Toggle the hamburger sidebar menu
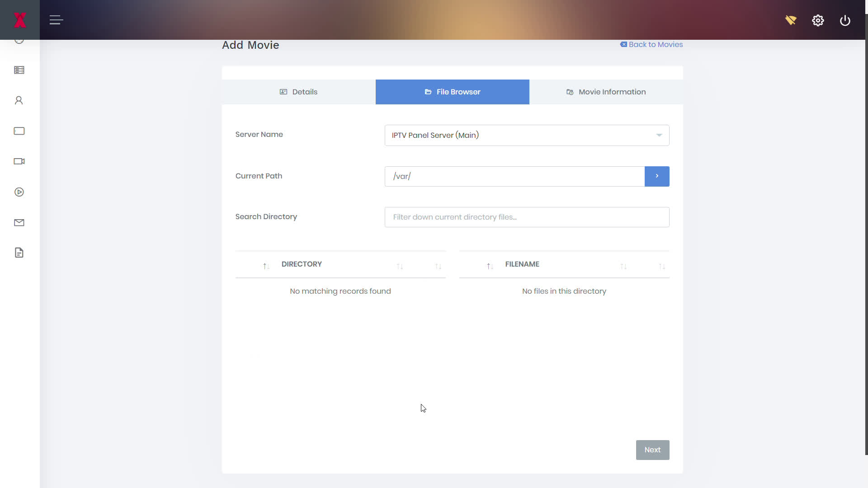 pos(56,20)
